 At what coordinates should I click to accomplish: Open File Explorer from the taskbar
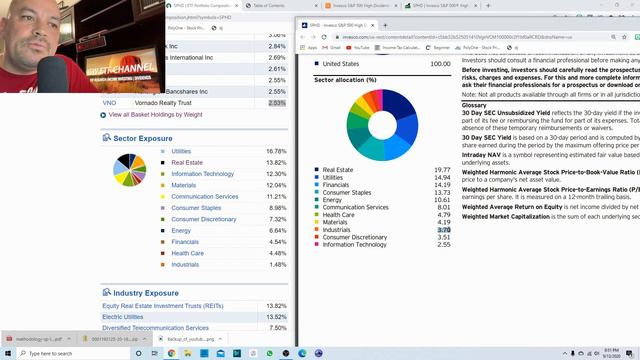[188, 353]
